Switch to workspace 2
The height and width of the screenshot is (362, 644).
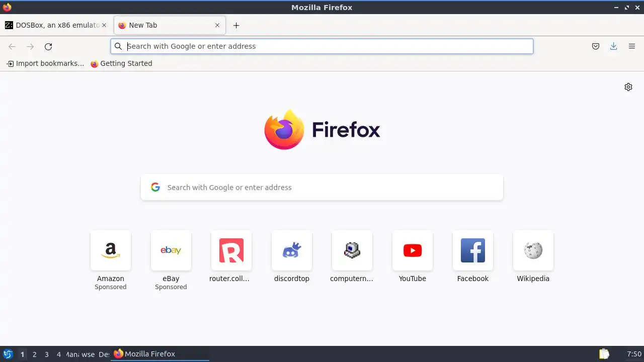[34, 354]
